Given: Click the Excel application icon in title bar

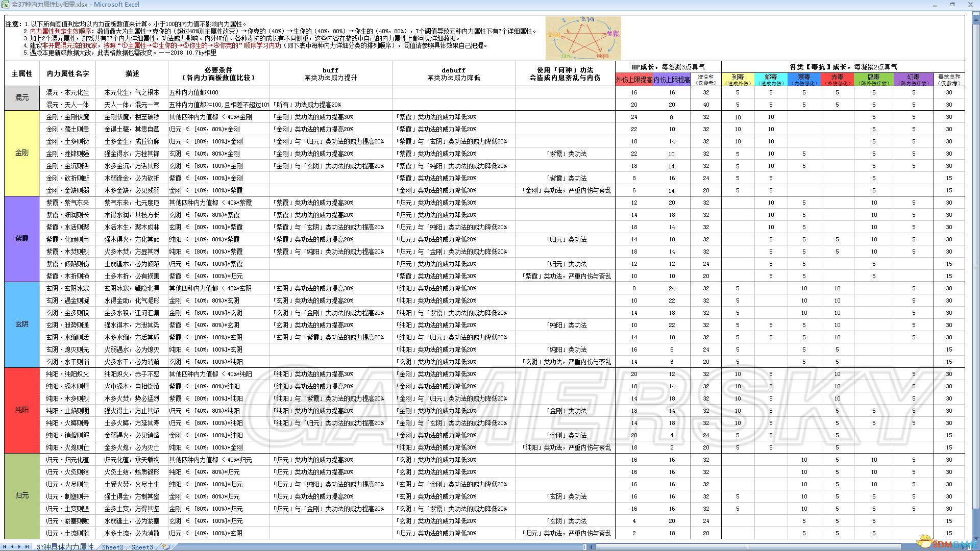Looking at the screenshot, I should coord(5,4).
